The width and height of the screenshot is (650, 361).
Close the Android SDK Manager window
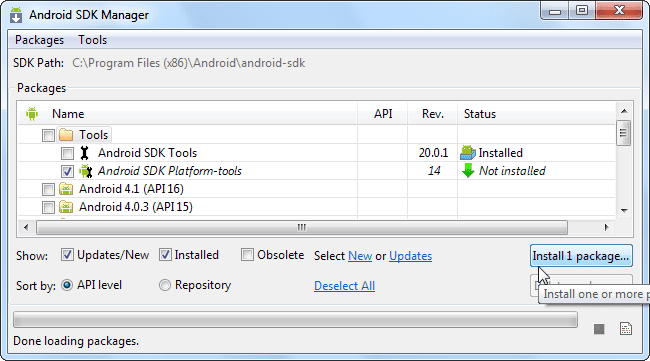point(619,11)
